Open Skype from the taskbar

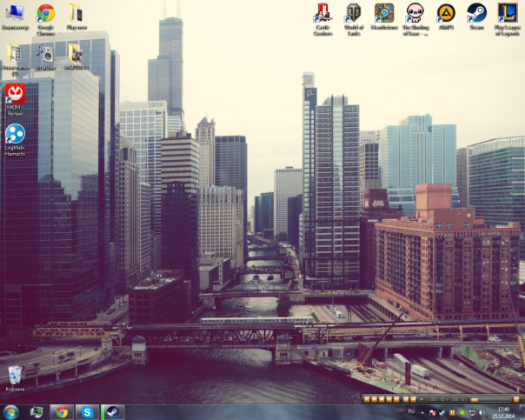(x=87, y=411)
